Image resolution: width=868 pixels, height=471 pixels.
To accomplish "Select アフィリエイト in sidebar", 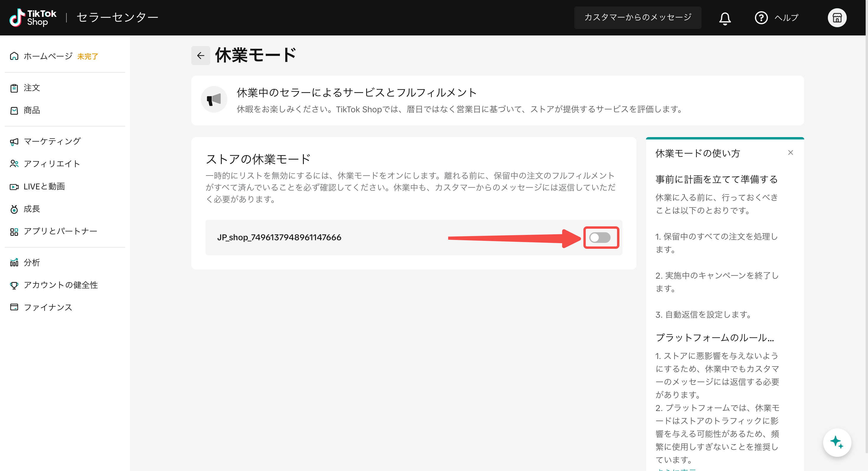I will 52,164.
